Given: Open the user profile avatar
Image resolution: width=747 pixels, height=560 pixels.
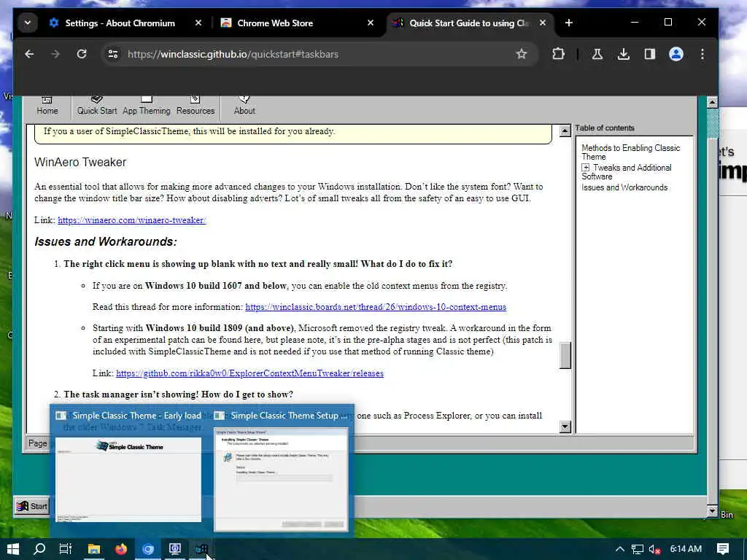Looking at the screenshot, I should pos(676,54).
